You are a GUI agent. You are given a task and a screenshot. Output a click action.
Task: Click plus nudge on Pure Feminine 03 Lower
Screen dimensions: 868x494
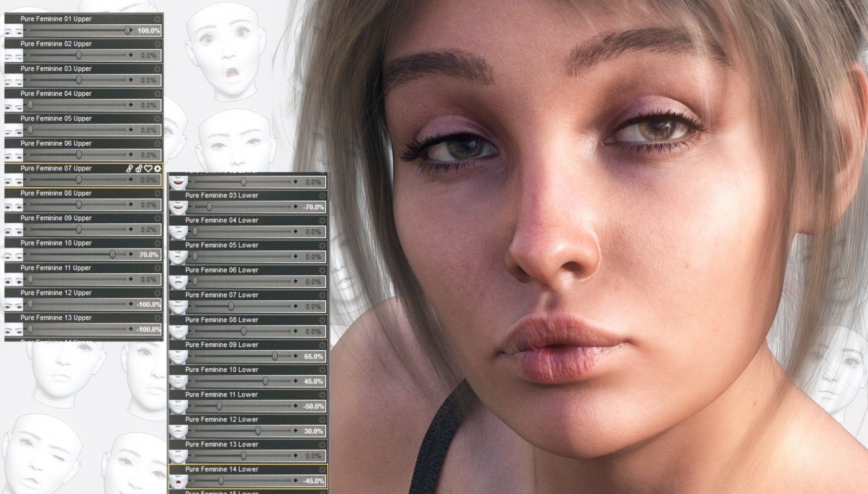pos(296,206)
